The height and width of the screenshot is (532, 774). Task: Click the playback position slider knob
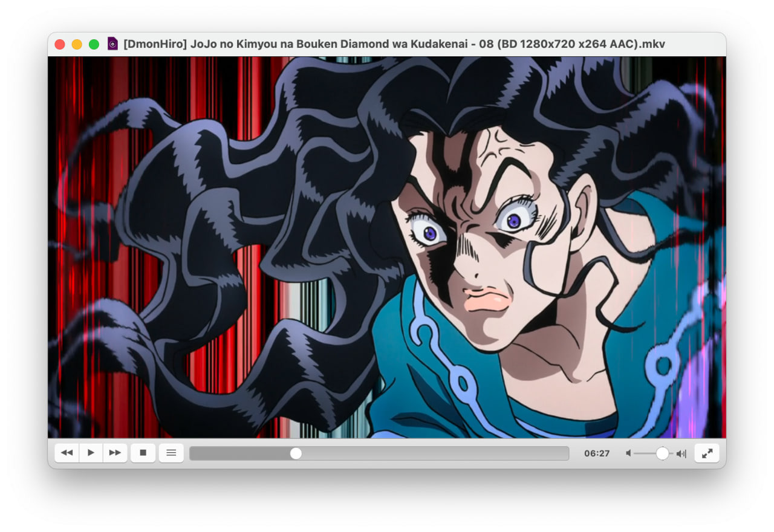296,453
